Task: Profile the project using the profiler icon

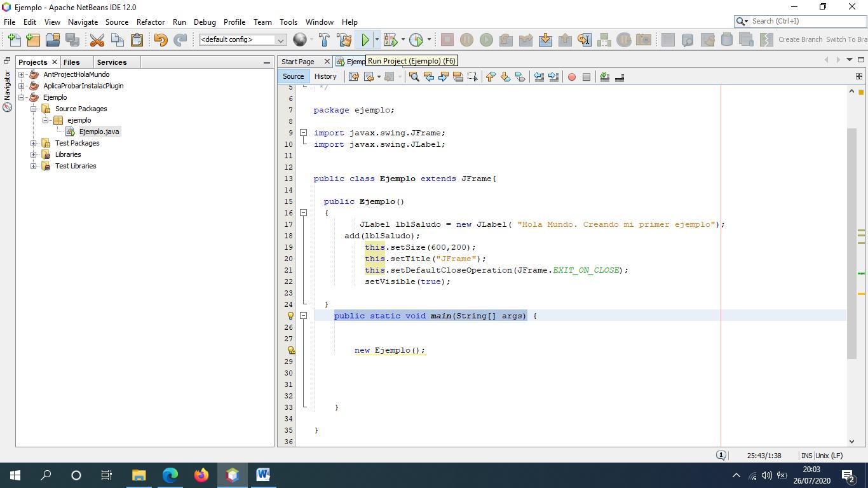Action: tap(417, 39)
